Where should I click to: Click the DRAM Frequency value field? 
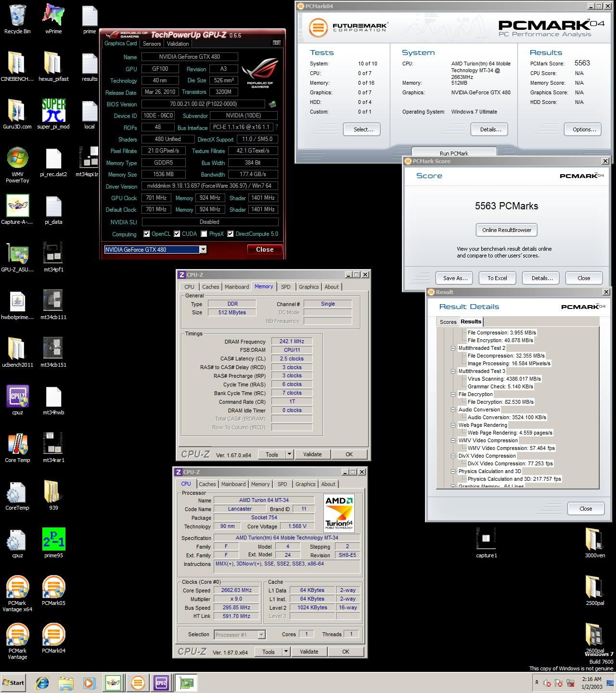(292, 341)
